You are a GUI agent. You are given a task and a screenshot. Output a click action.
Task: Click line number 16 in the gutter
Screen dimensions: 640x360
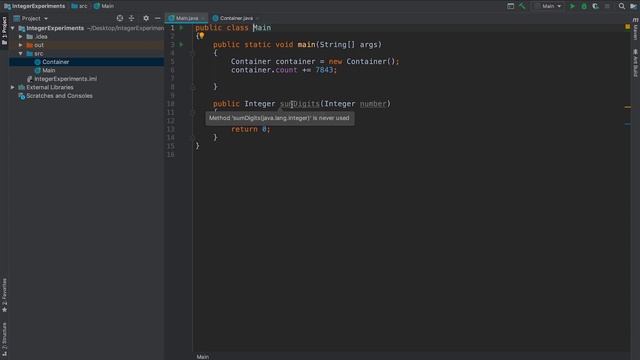click(x=171, y=155)
